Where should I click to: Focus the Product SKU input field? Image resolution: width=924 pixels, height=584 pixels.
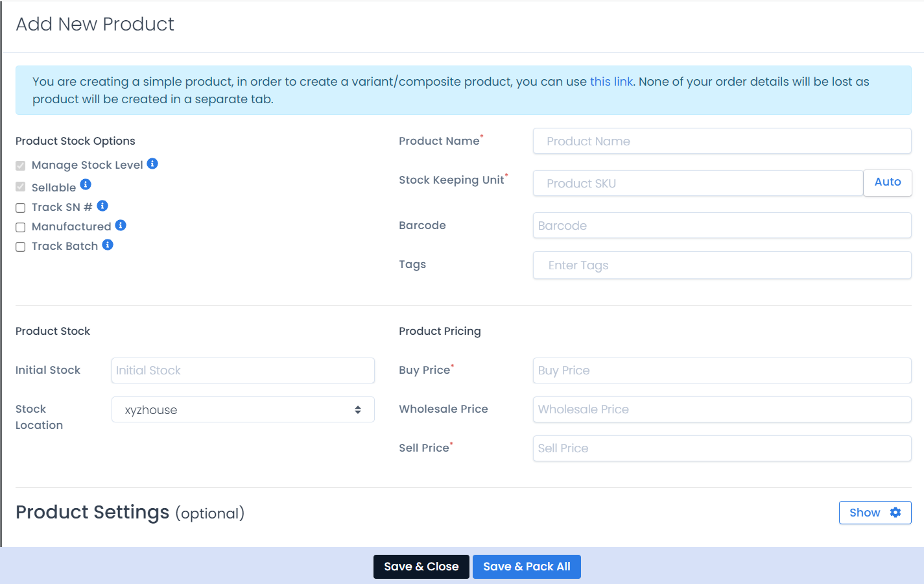click(x=698, y=183)
